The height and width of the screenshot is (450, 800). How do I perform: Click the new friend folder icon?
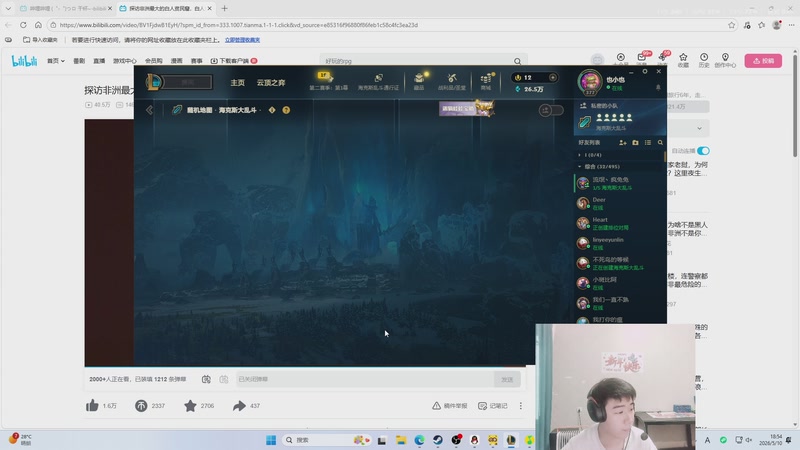click(x=635, y=143)
